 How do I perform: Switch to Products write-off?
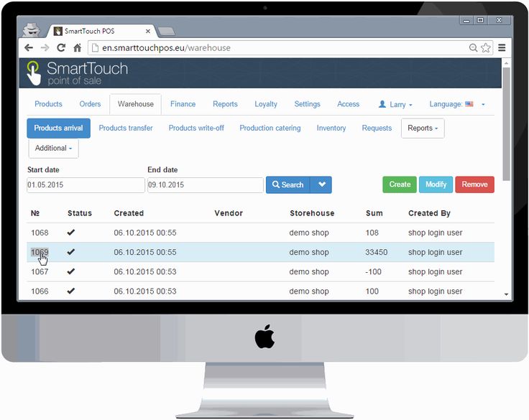(x=196, y=128)
